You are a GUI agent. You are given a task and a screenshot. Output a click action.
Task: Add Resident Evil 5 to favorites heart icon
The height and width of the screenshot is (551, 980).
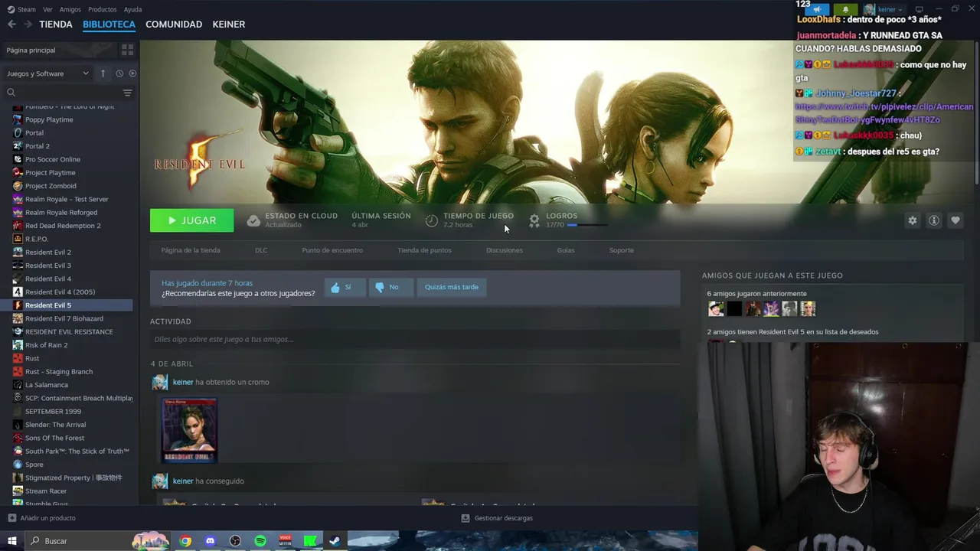(955, 220)
